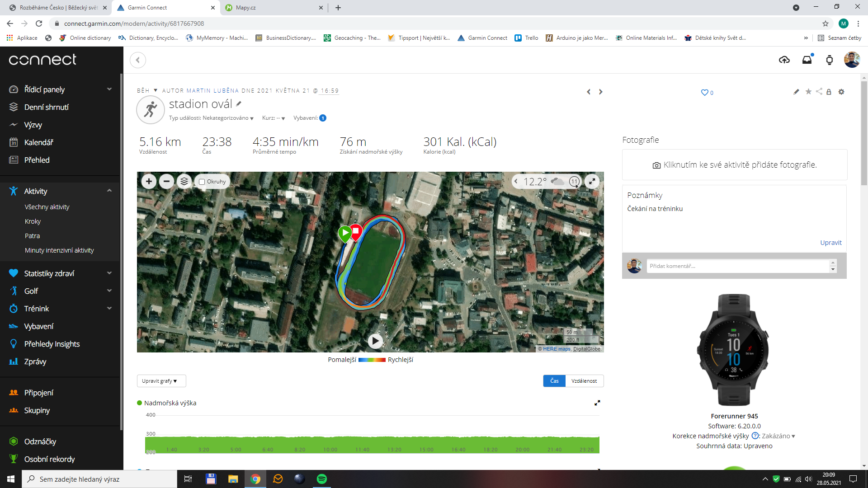The image size is (868, 488).
Task: Like the activity with heart icon
Action: pos(704,93)
